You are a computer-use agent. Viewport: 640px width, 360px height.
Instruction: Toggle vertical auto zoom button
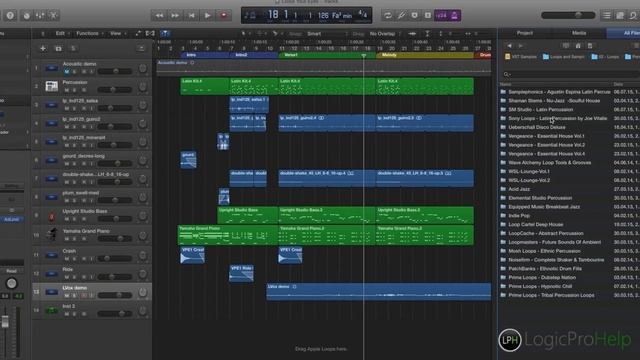pyautogui.click(x=427, y=34)
